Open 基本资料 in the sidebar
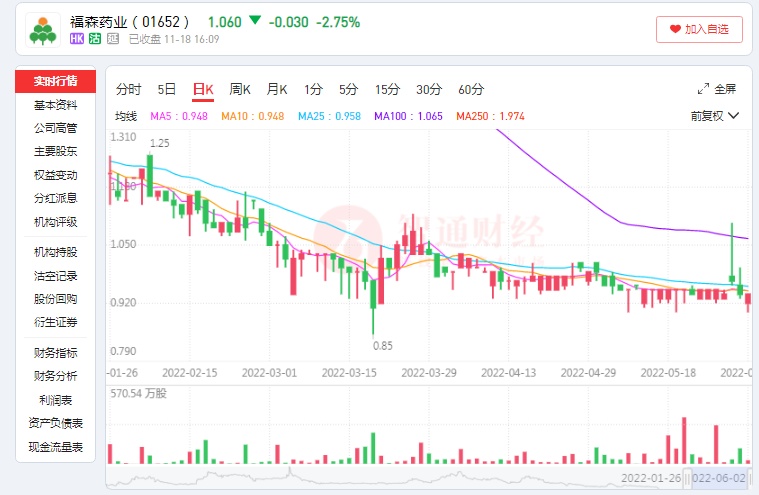The image size is (759, 495). (x=56, y=105)
